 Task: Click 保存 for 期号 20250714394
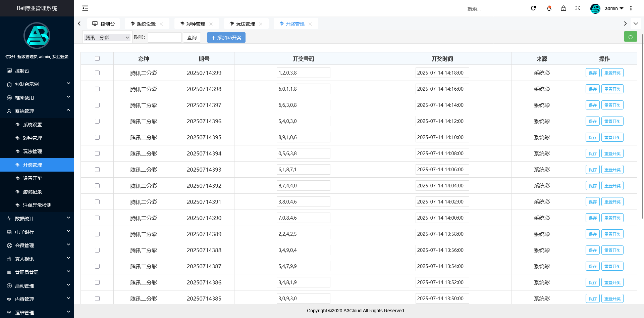click(593, 153)
